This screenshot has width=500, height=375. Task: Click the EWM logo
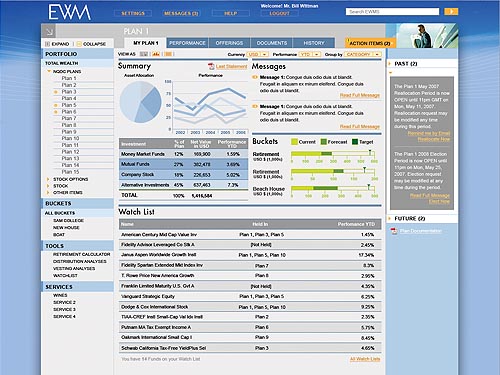[69, 12]
